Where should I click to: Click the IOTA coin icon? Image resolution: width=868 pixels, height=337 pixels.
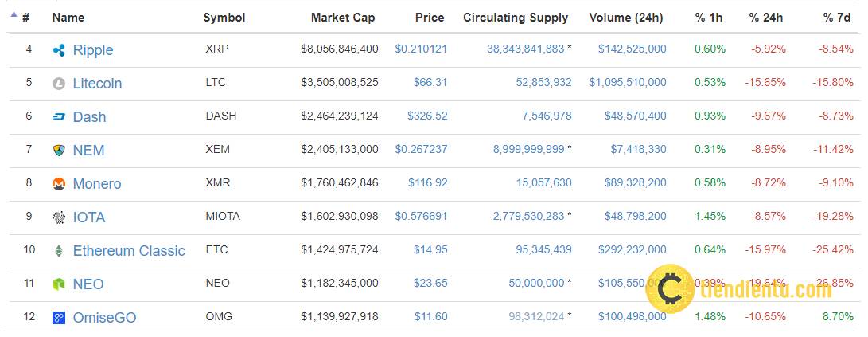click(59, 217)
